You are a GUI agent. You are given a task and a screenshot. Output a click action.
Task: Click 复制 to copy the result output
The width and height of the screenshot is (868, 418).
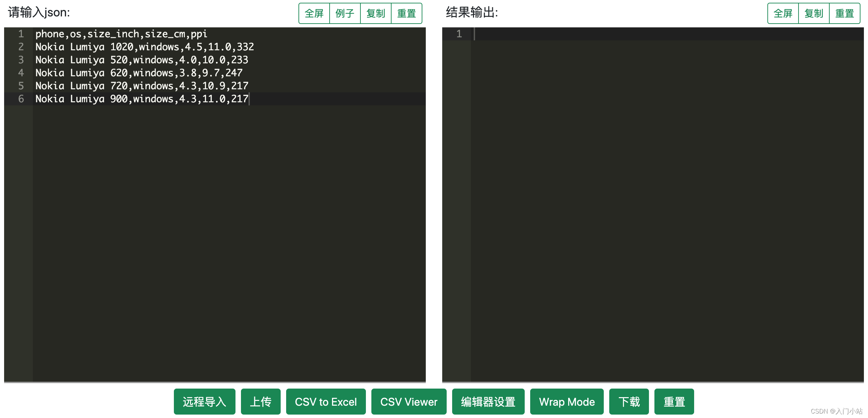click(x=814, y=13)
